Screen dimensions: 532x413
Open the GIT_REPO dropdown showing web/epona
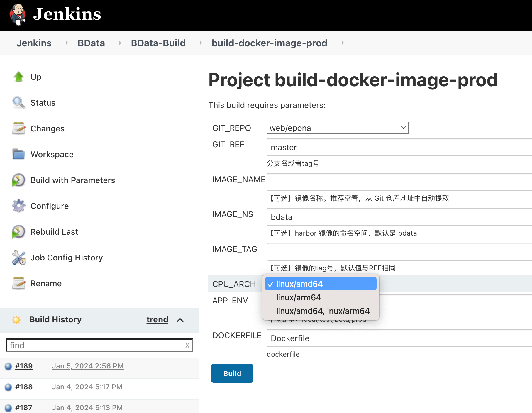(337, 128)
